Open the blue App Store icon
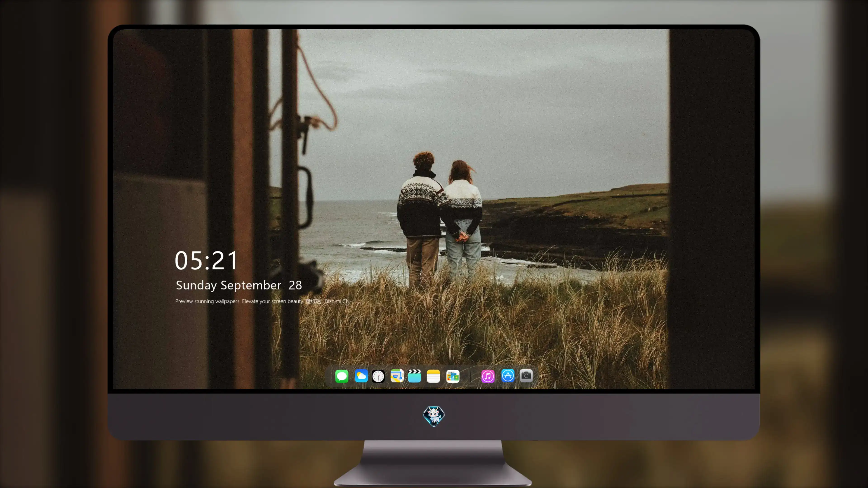 pos(508,375)
